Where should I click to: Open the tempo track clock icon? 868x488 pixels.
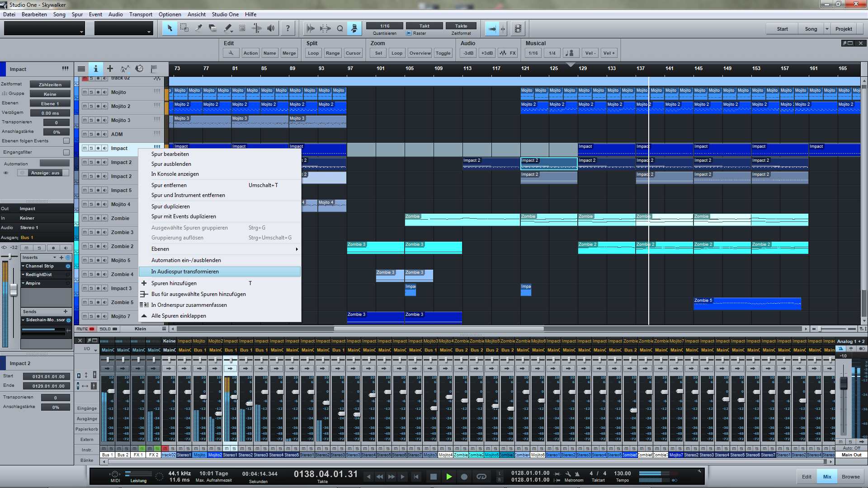[x=139, y=69]
